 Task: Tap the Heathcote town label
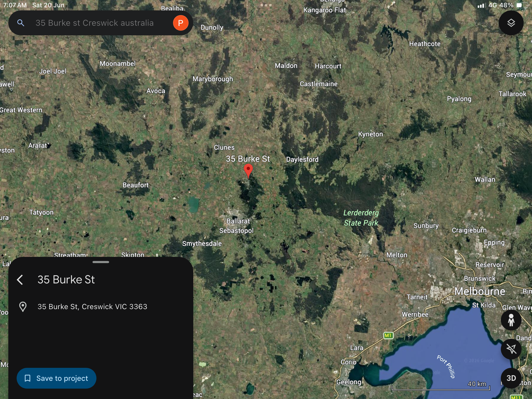click(x=425, y=44)
